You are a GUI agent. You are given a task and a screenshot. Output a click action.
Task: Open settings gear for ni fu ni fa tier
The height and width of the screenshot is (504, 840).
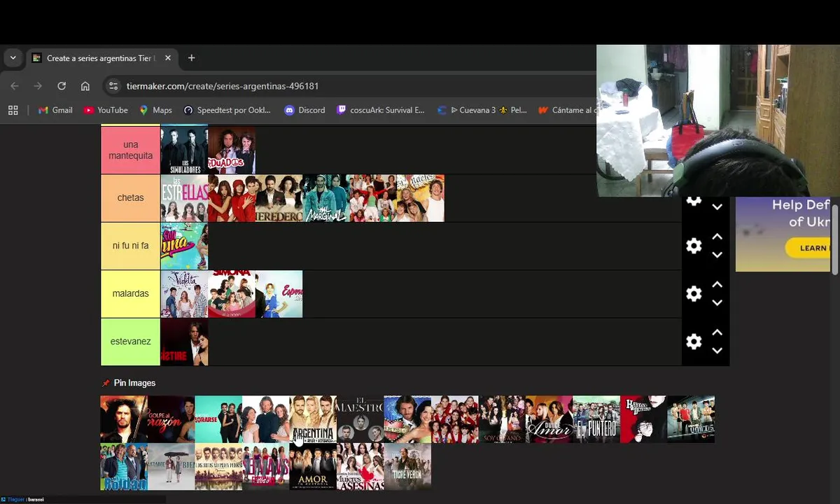(694, 246)
